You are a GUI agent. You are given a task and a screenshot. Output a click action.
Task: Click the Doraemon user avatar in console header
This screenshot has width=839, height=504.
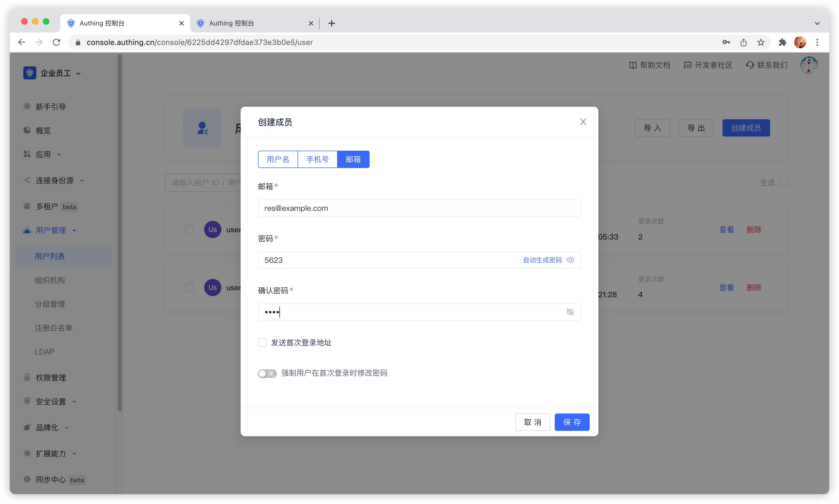pyautogui.click(x=809, y=65)
